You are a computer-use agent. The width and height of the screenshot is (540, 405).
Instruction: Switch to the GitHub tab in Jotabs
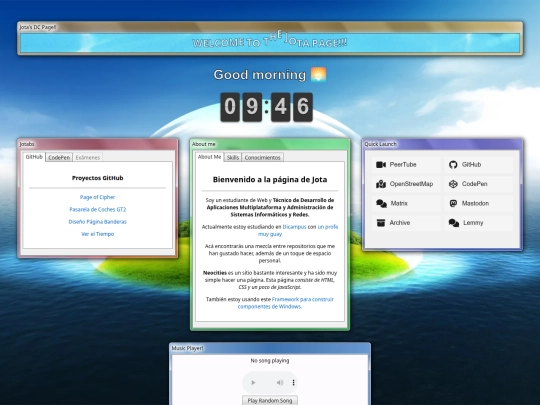click(x=34, y=157)
